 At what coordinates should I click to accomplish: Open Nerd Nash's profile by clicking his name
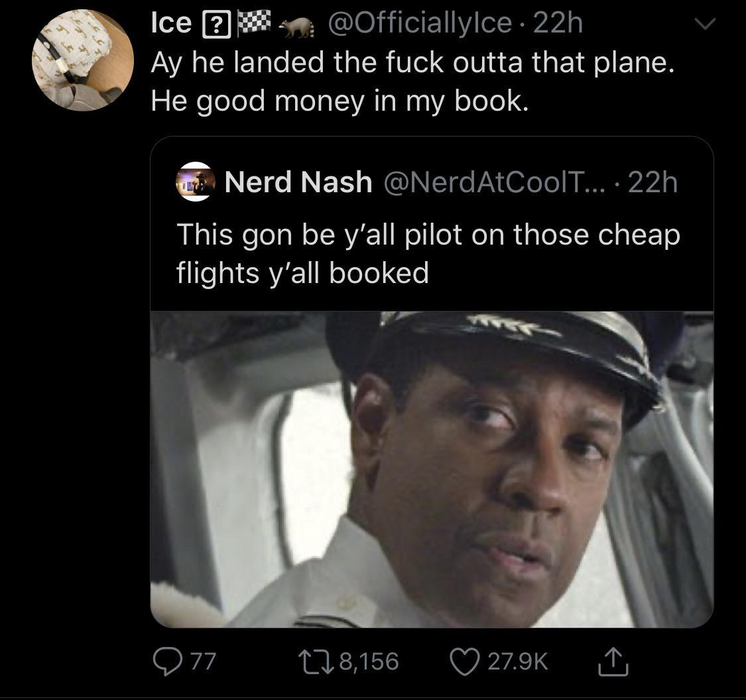[298, 182]
